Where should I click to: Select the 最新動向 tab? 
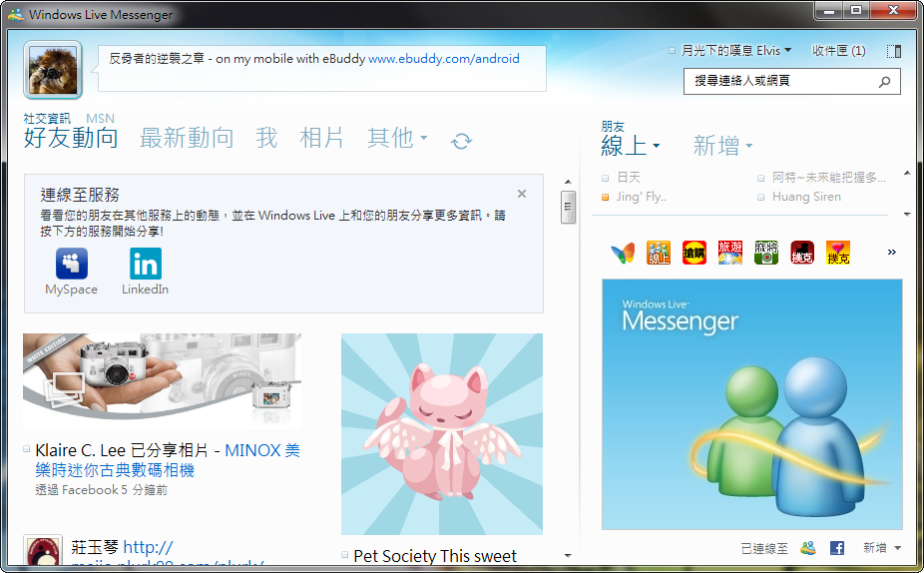pyautogui.click(x=187, y=138)
